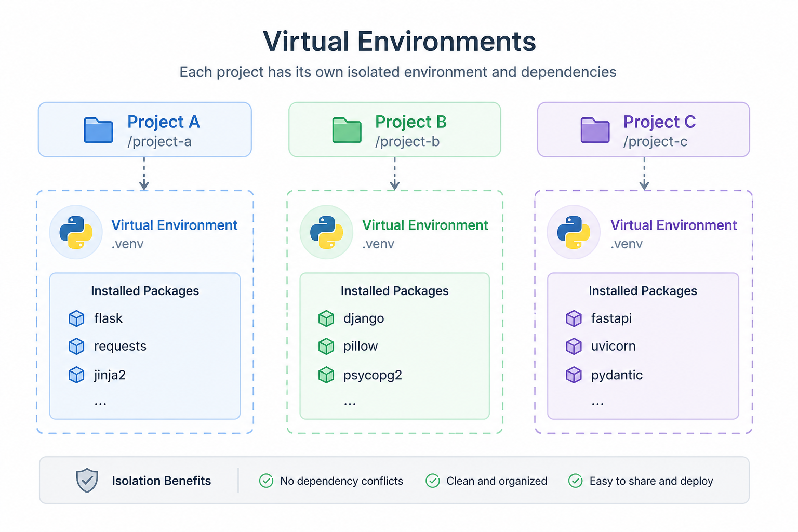Click the fastapi package name
The width and height of the screenshot is (798, 532).
click(611, 318)
